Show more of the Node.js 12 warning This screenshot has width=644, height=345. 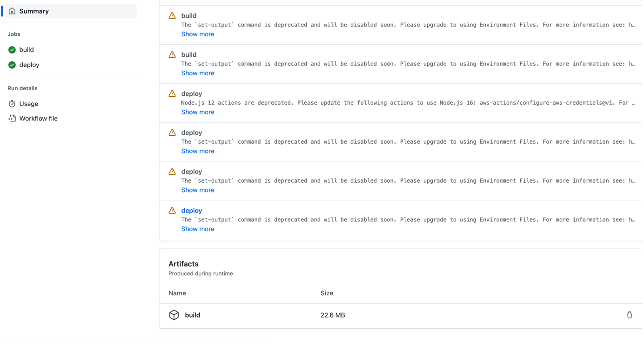(198, 112)
